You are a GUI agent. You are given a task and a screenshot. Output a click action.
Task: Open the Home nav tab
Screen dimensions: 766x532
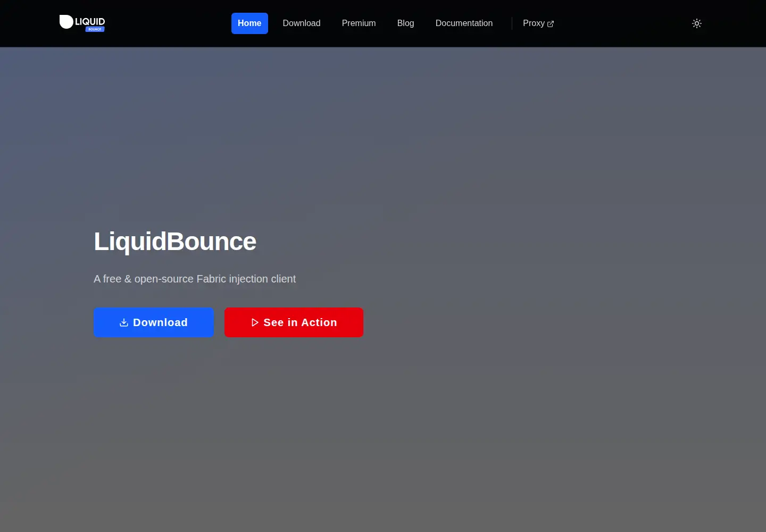[x=249, y=23]
